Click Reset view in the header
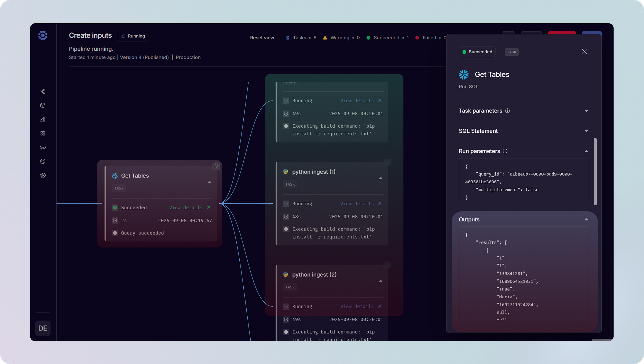 point(262,38)
